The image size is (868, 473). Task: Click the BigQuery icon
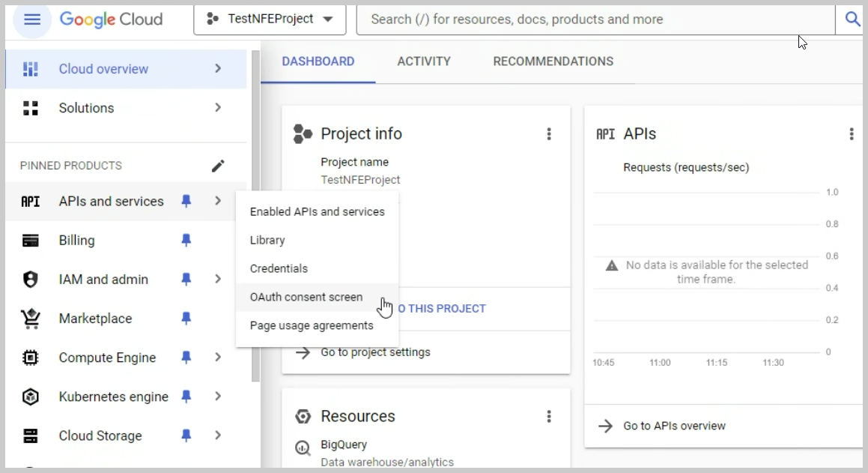[303, 448]
